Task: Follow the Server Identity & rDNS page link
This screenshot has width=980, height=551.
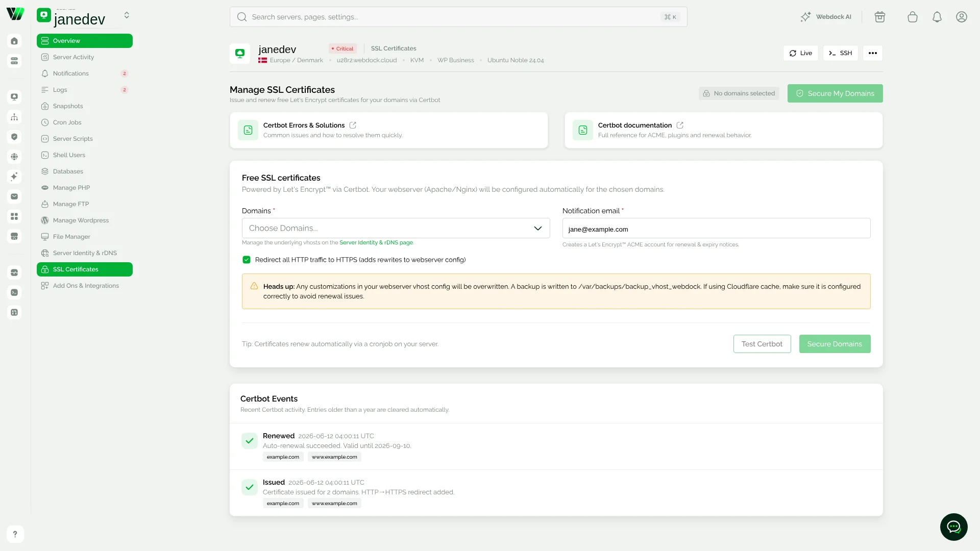Action: click(x=376, y=243)
